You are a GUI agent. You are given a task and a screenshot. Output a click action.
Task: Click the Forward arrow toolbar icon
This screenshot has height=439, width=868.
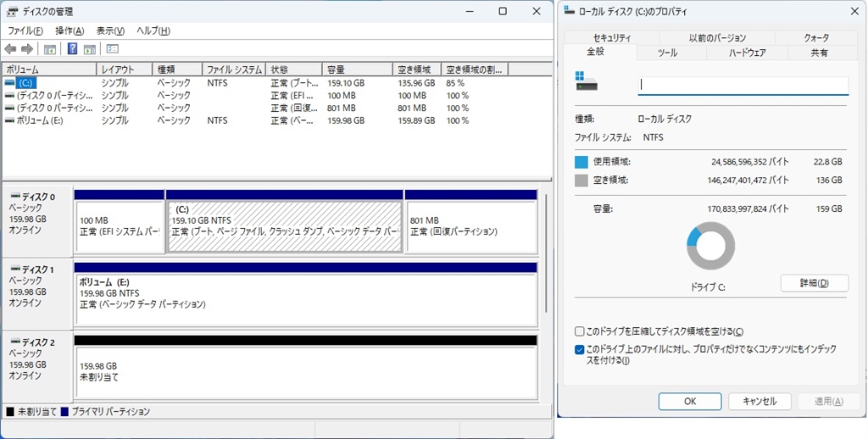[27, 48]
